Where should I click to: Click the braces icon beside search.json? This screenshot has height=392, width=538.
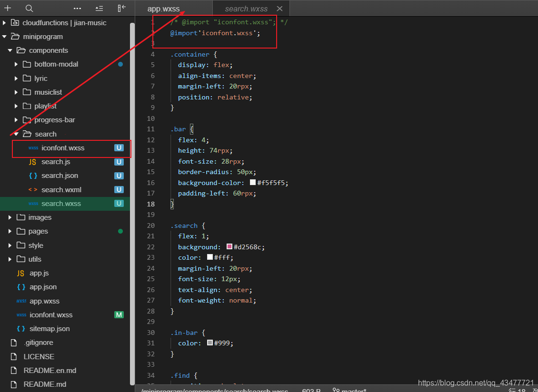(x=33, y=176)
